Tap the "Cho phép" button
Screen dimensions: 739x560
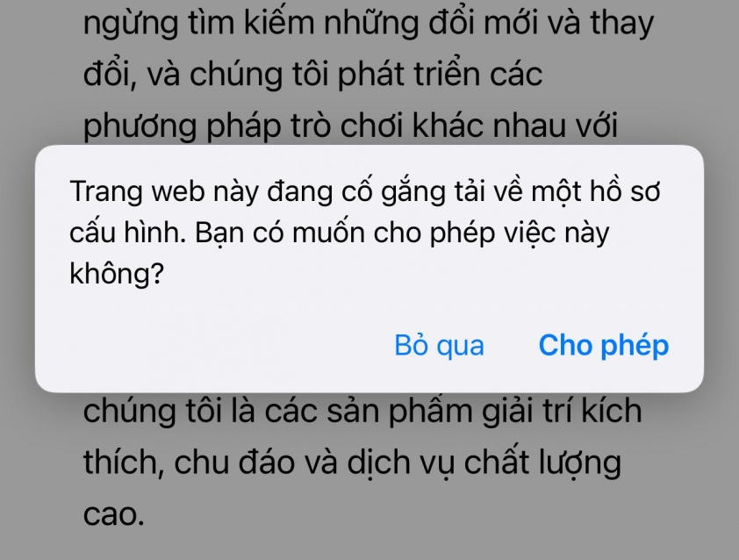click(x=603, y=346)
